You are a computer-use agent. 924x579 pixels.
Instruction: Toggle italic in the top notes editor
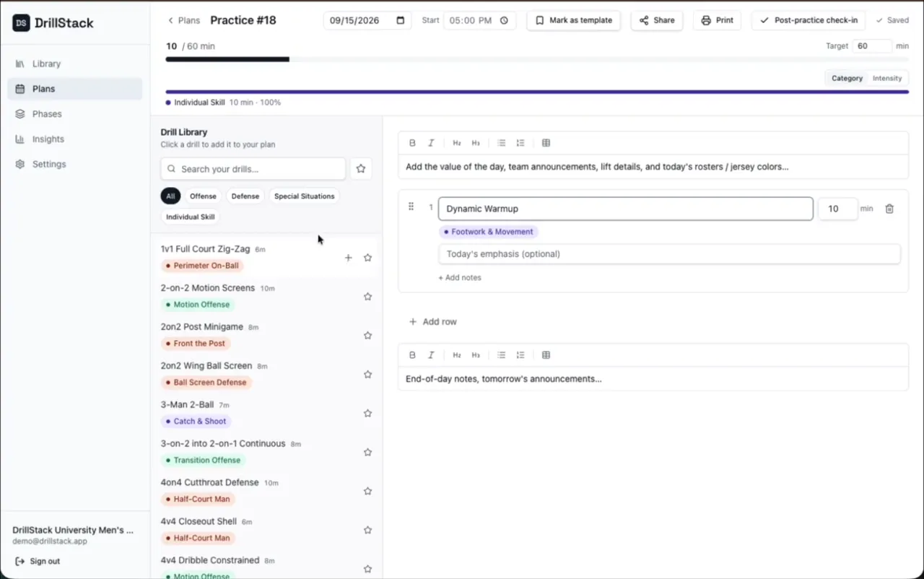click(431, 143)
